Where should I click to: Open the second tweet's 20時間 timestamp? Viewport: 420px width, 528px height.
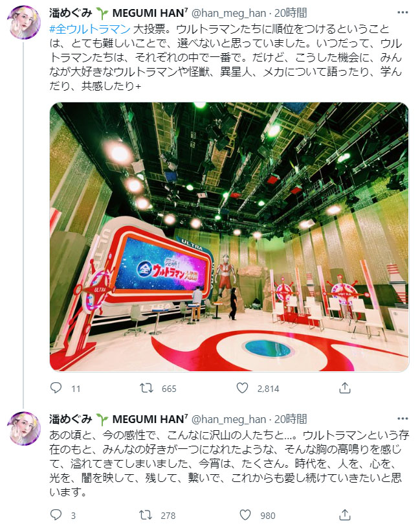pyautogui.click(x=291, y=419)
